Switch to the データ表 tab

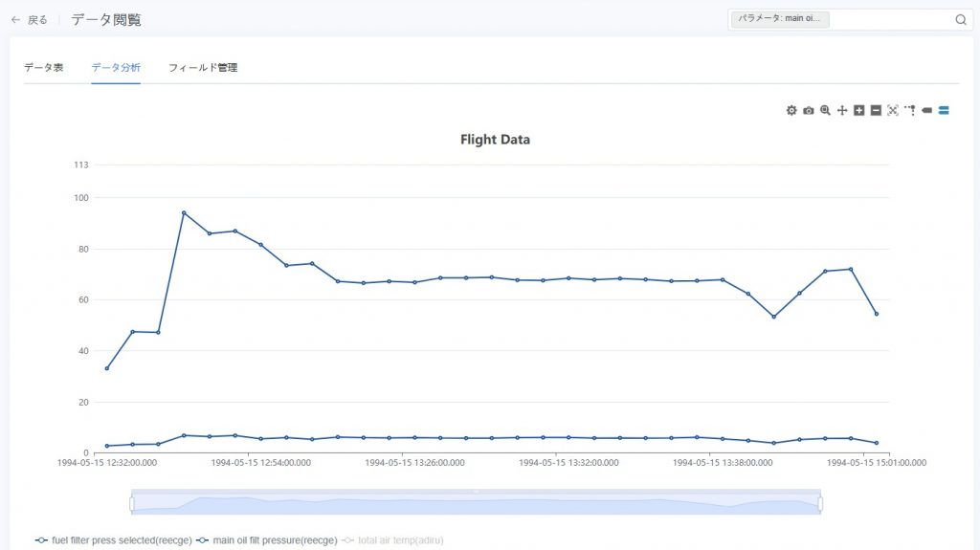pos(44,68)
